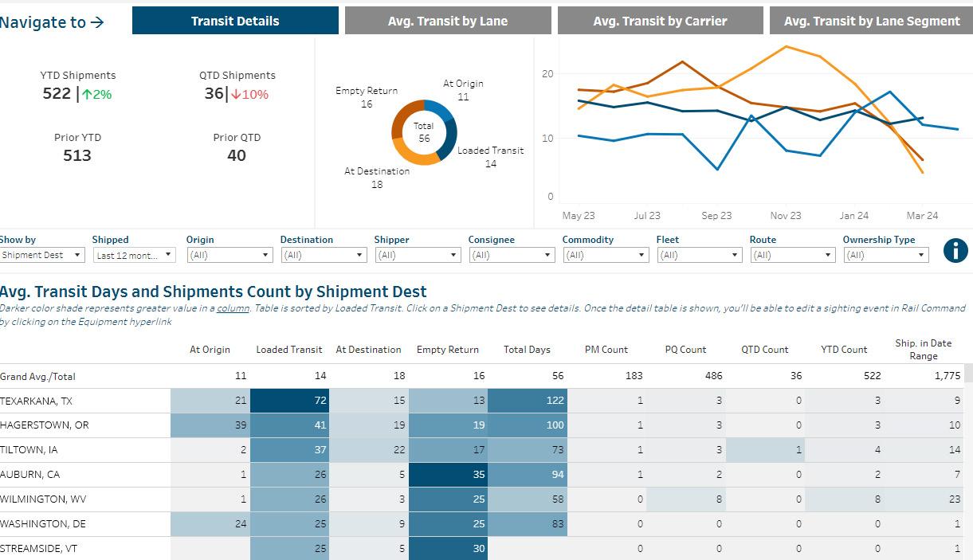Click the Navigate to arrow icon
The height and width of the screenshot is (560, 973).
click(97, 22)
